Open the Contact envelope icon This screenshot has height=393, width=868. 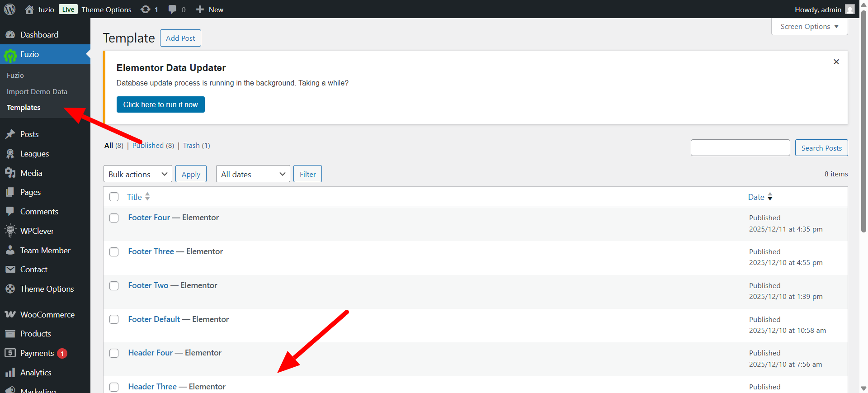pos(10,270)
